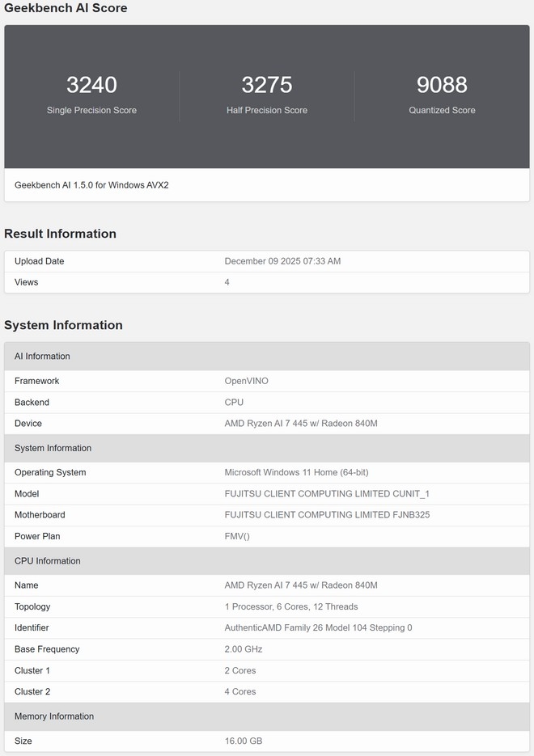Click the Identifier row label
Screen dimensions: 534x756
tap(32, 627)
